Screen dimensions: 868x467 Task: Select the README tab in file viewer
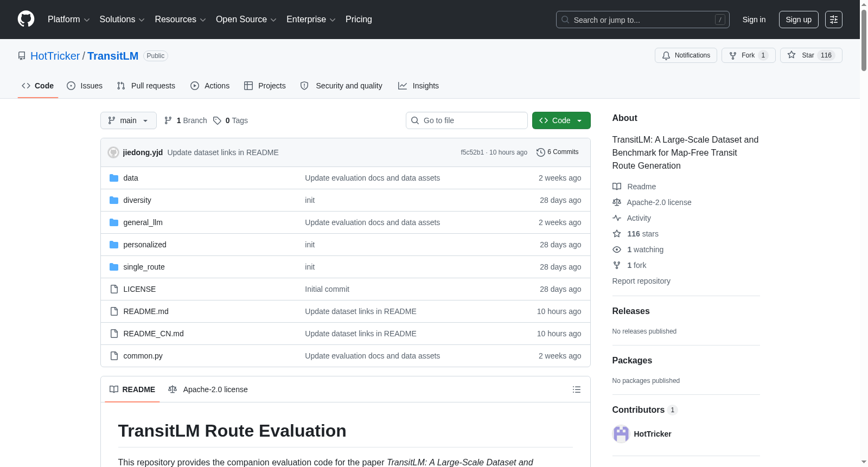[132, 389]
